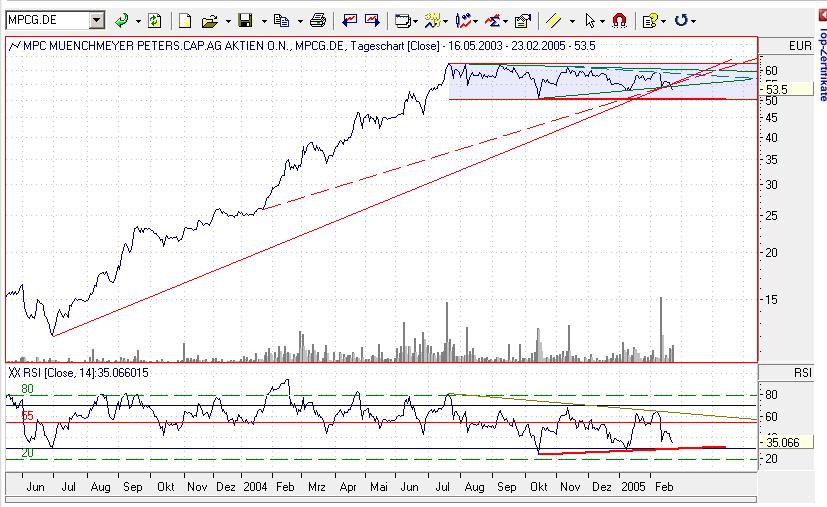Viewport: 827px width, 507px height.
Task: Click the indicators sigma icon
Action: [x=493, y=21]
